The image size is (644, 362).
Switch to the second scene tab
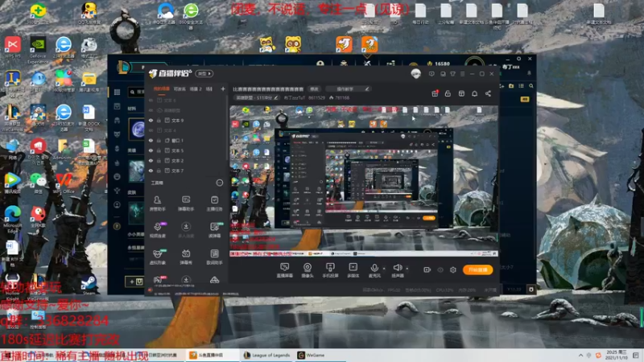[x=180, y=88]
